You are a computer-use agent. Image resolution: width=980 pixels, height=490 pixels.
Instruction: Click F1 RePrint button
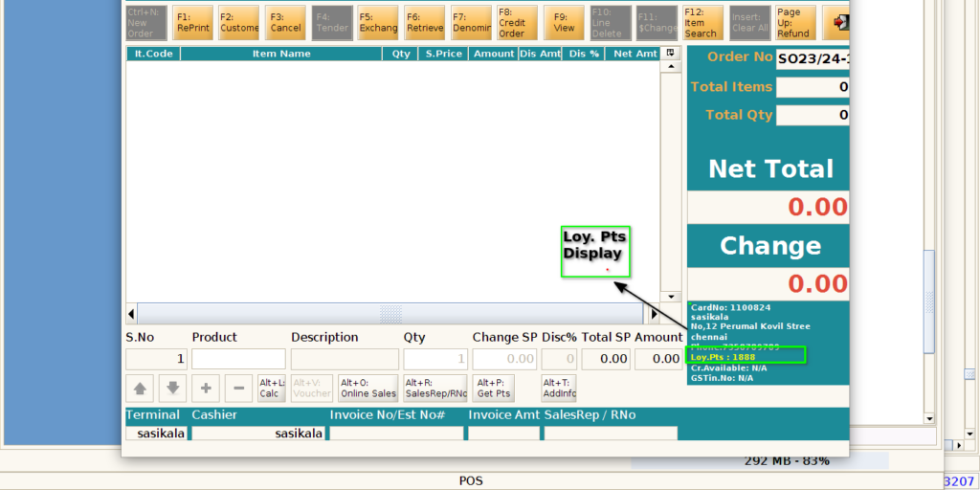(192, 23)
